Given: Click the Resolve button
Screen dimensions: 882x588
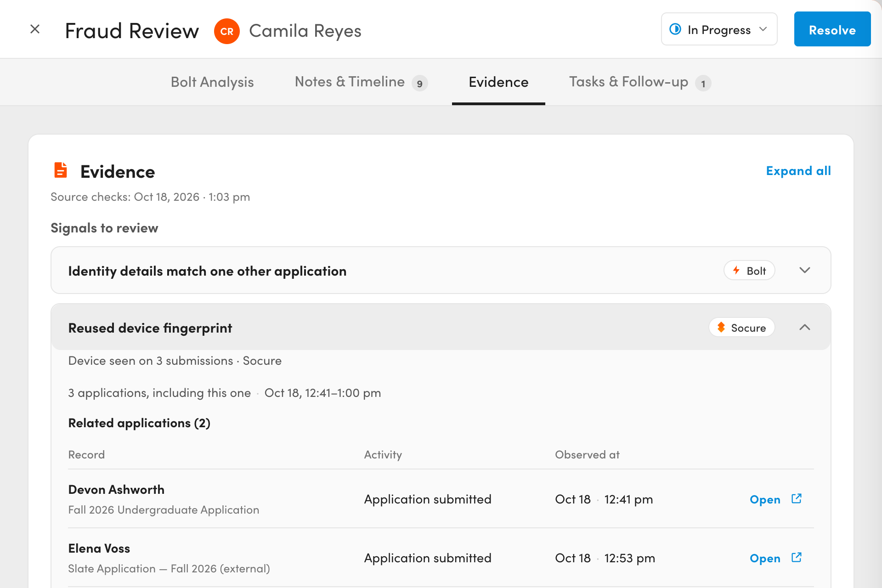Looking at the screenshot, I should [832, 29].
